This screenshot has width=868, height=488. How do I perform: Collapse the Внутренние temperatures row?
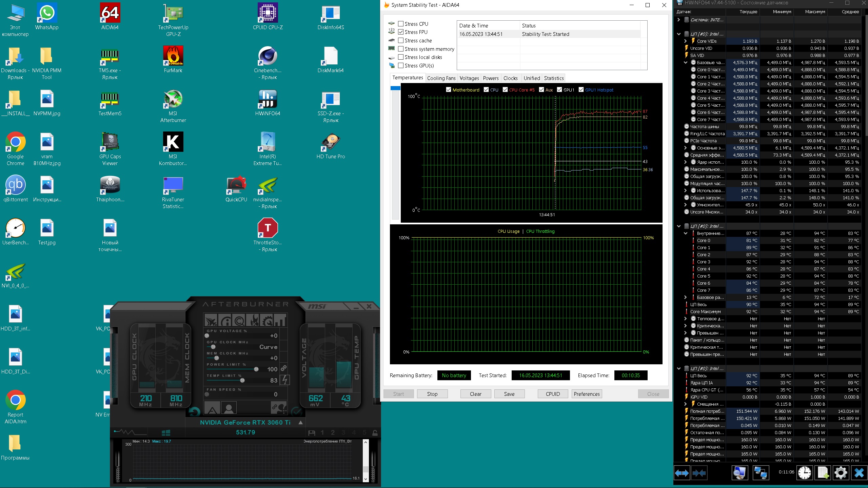coord(686,233)
